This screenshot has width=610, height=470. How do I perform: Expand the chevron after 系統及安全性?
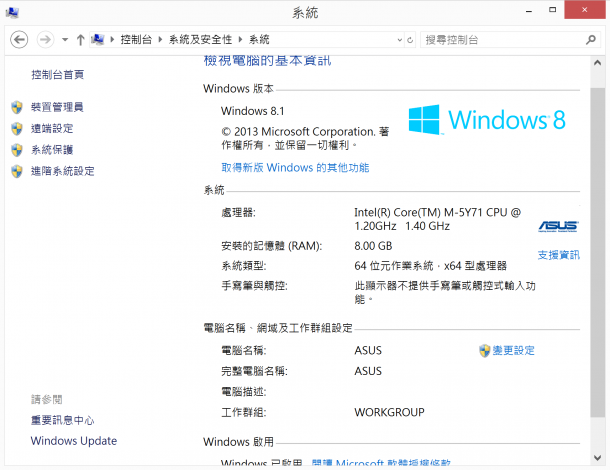[240, 40]
